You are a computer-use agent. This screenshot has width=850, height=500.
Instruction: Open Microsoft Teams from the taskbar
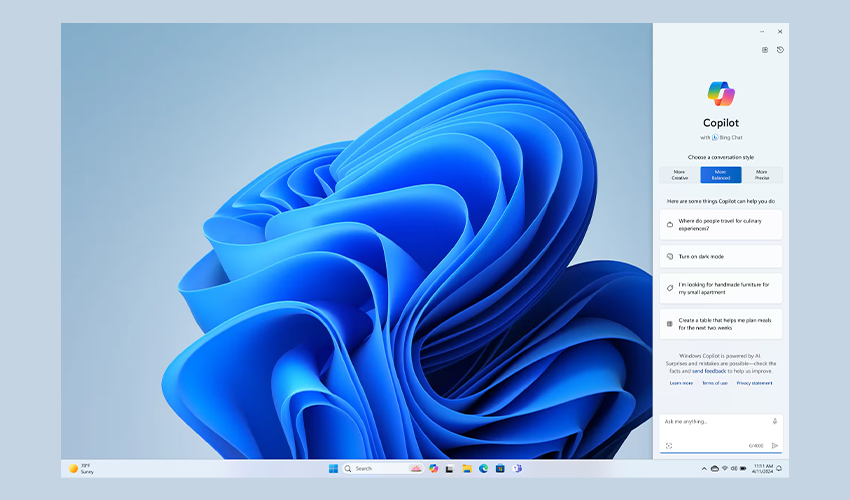[x=517, y=469]
